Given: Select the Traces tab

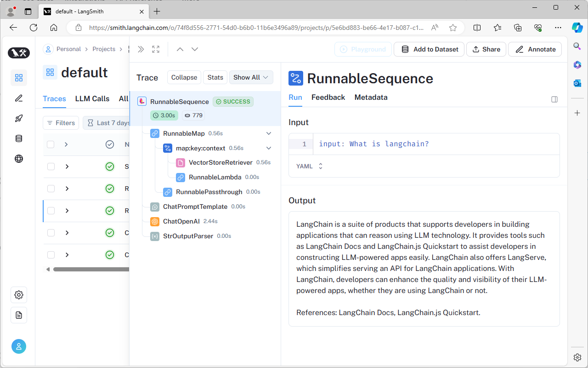Looking at the screenshot, I should pos(54,98).
